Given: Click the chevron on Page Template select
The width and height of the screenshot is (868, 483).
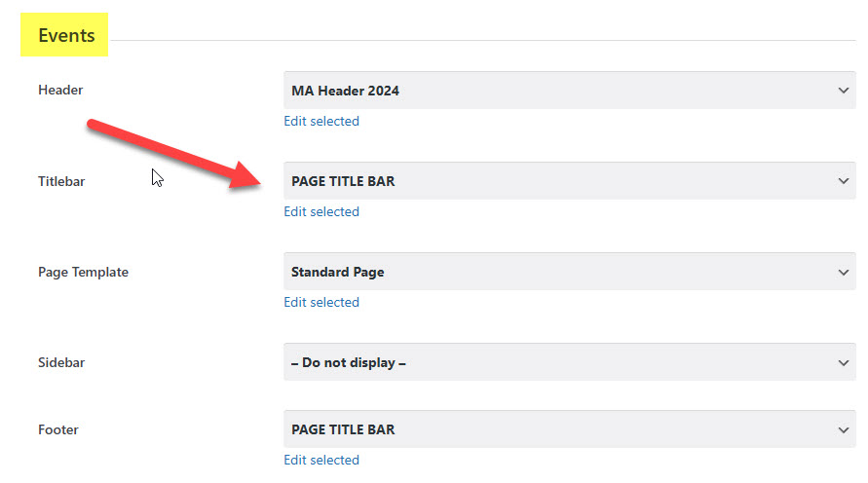Looking at the screenshot, I should [x=843, y=273].
